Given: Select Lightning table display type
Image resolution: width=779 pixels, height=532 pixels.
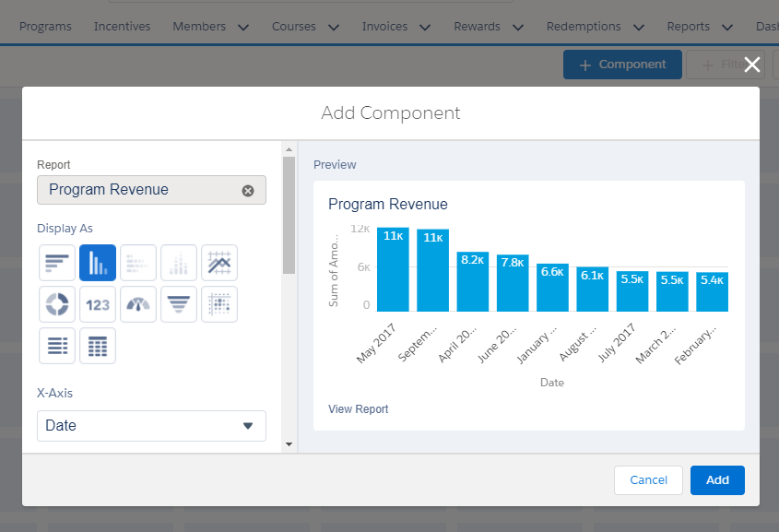Looking at the screenshot, I should [98, 346].
